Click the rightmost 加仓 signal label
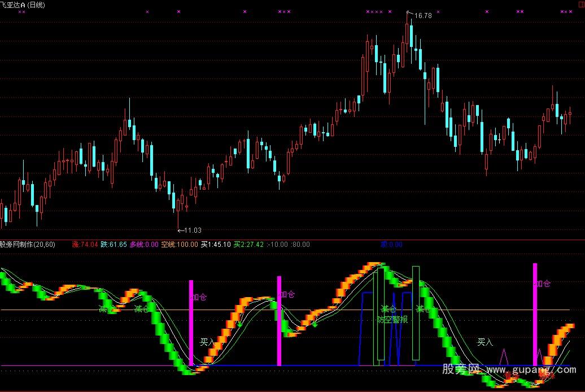 tap(543, 284)
